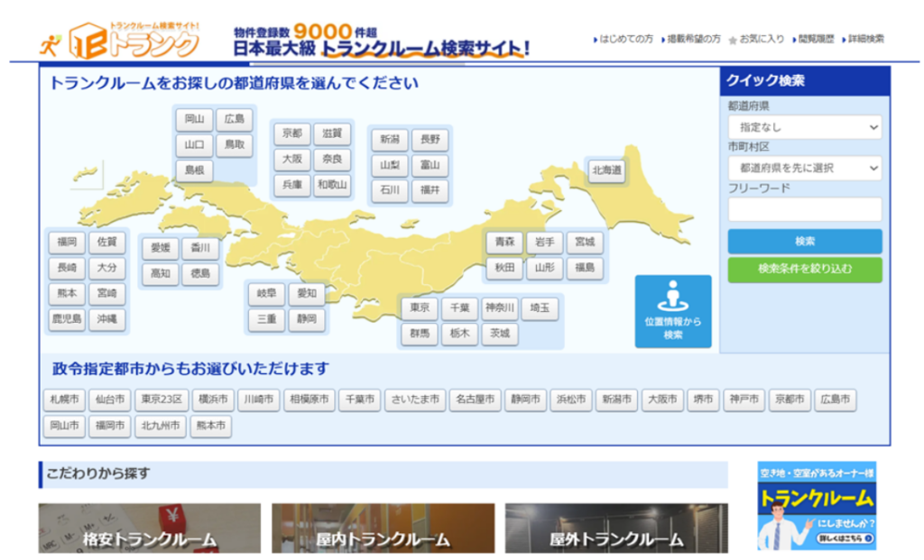Choose 東京23区 city button
Screen dimensions: 924x560
[162, 399]
